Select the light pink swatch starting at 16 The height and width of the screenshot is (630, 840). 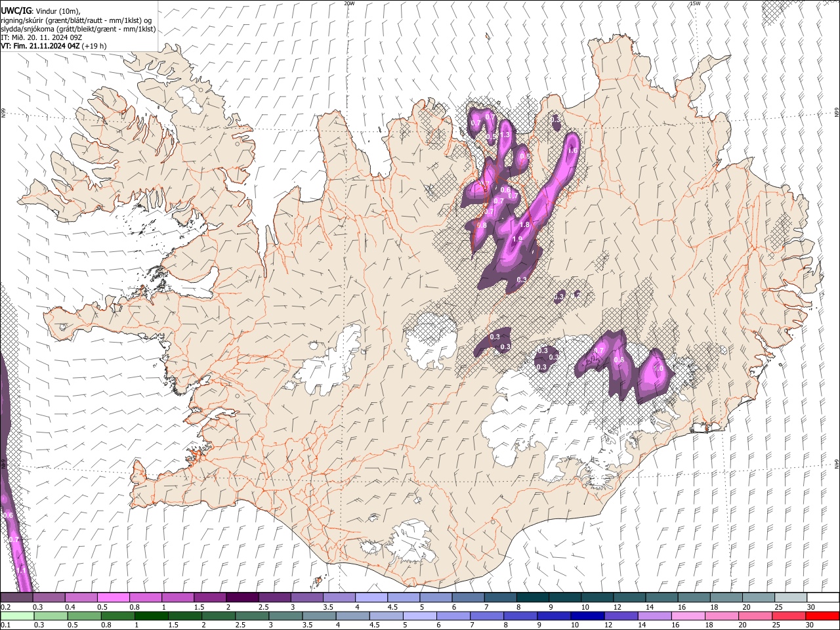tap(687, 616)
